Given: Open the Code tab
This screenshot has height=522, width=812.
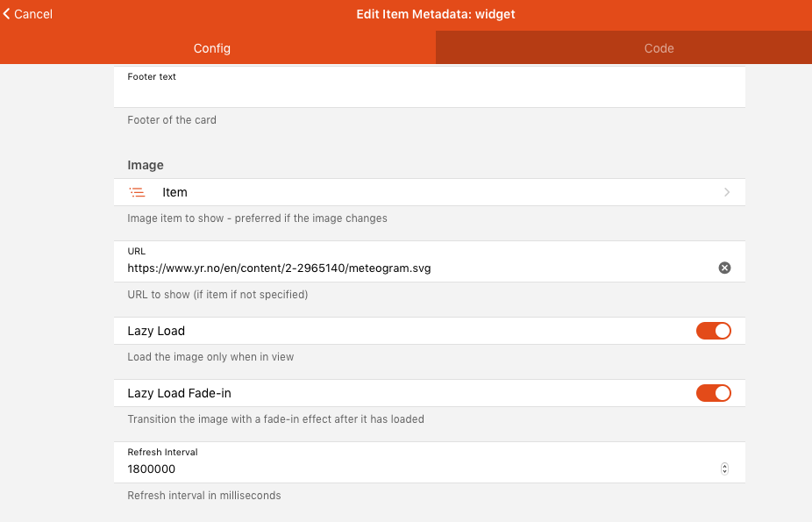Looking at the screenshot, I should [x=659, y=48].
